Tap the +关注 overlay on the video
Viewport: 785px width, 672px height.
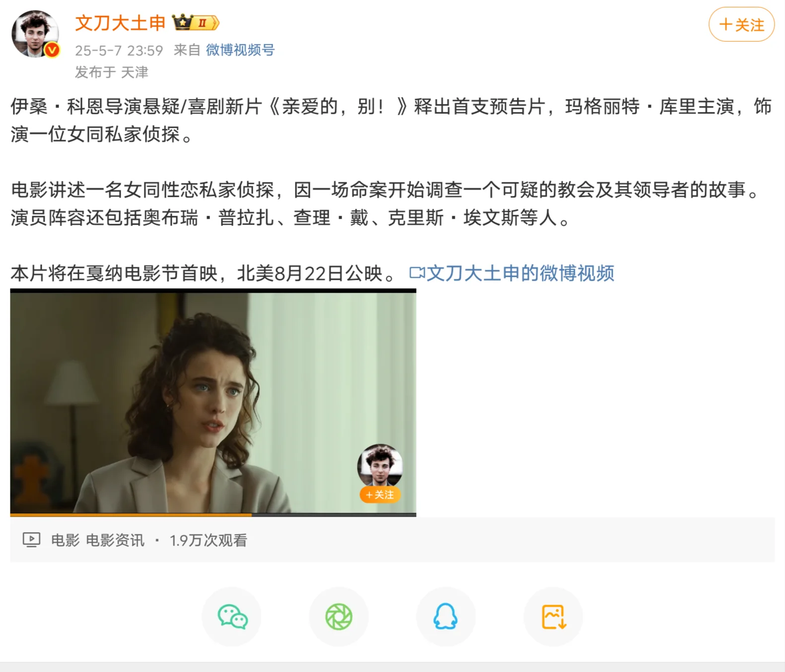click(x=380, y=495)
